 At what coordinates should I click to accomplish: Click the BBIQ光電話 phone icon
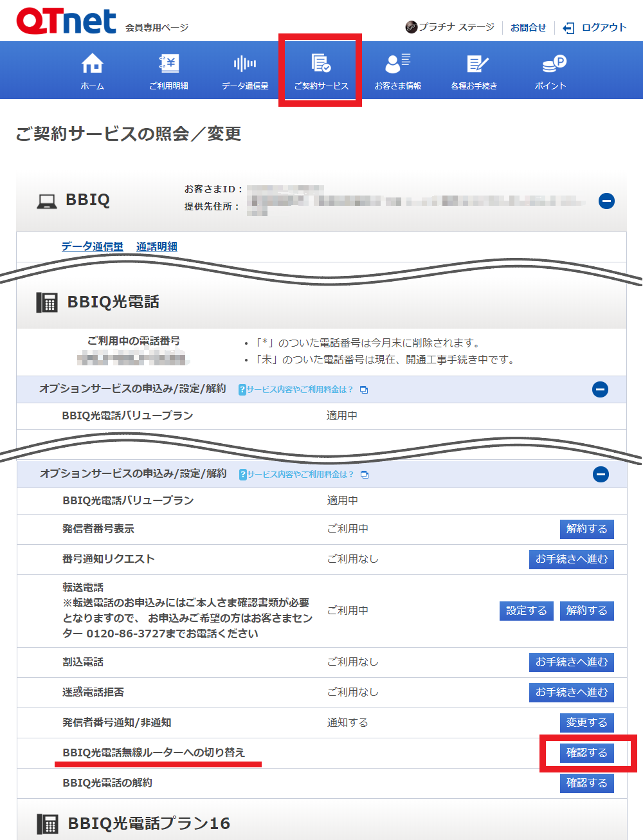point(47,302)
